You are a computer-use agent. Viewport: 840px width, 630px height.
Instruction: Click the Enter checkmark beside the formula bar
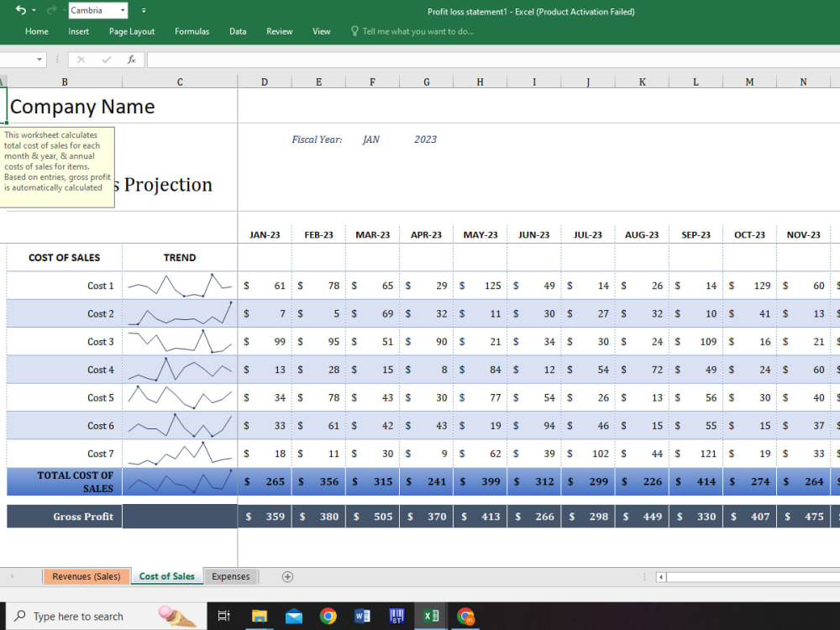105,60
